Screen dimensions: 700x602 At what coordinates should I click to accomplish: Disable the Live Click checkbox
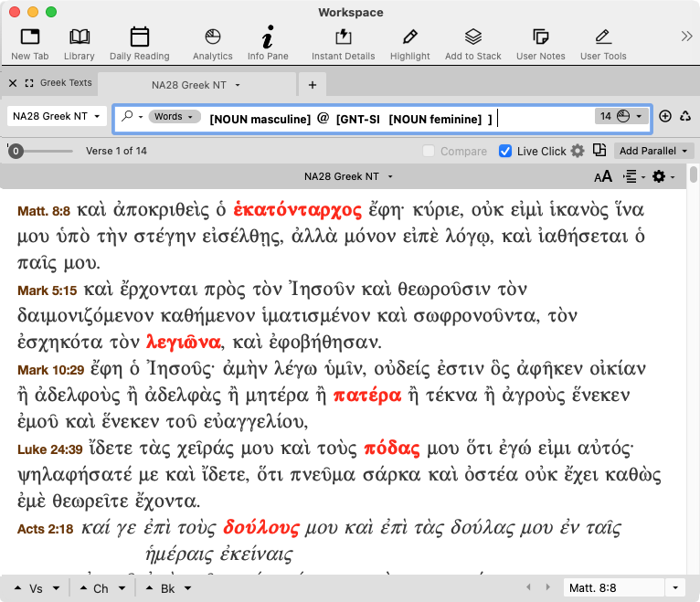pos(505,151)
